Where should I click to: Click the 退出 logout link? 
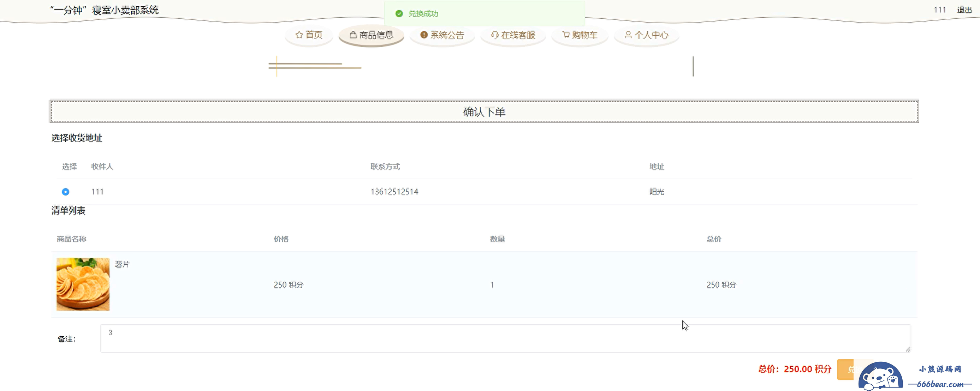(964, 10)
